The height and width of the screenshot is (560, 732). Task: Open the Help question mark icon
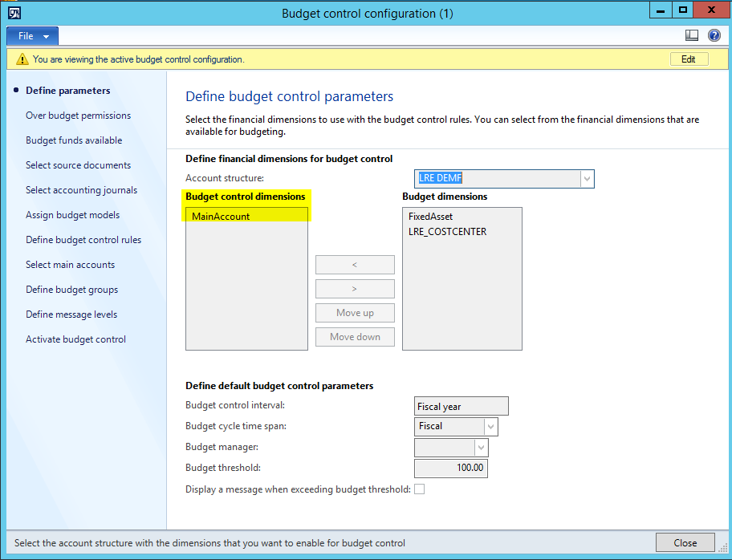tap(714, 35)
